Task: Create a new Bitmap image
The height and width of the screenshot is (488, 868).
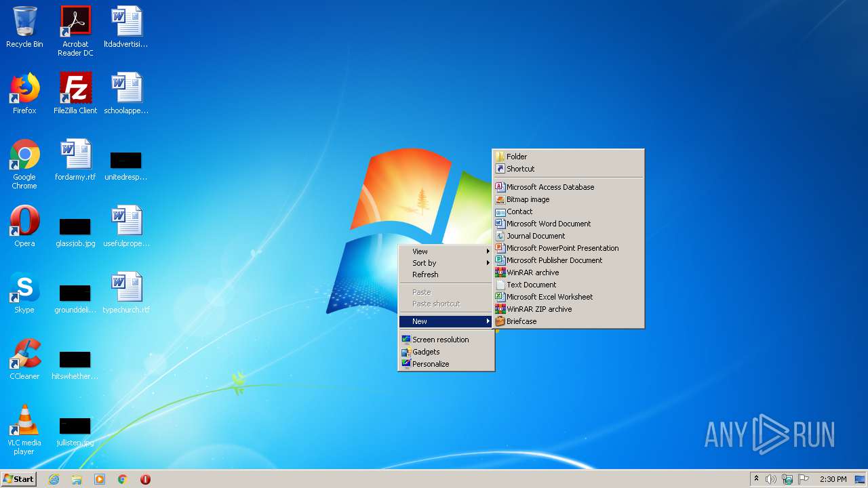Action: 568,199
